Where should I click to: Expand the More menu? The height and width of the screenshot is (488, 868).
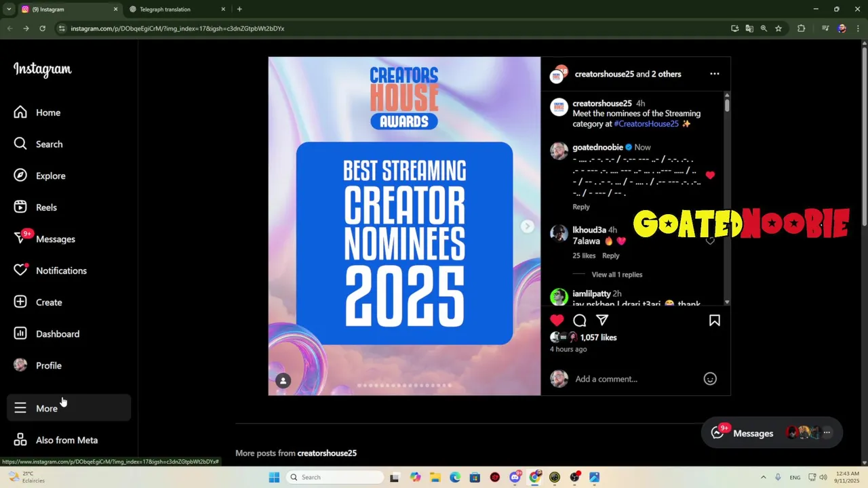pyautogui.click(x=68, y=408)
